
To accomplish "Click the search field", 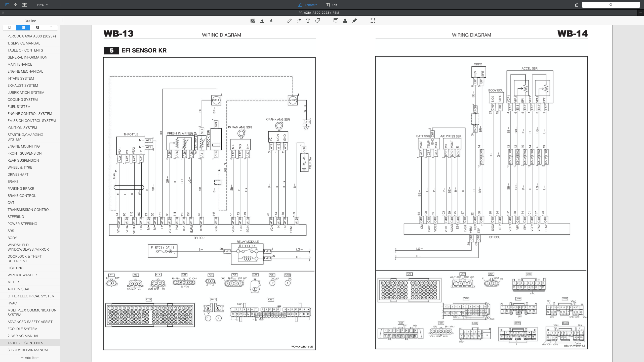I will coord(610,5).
